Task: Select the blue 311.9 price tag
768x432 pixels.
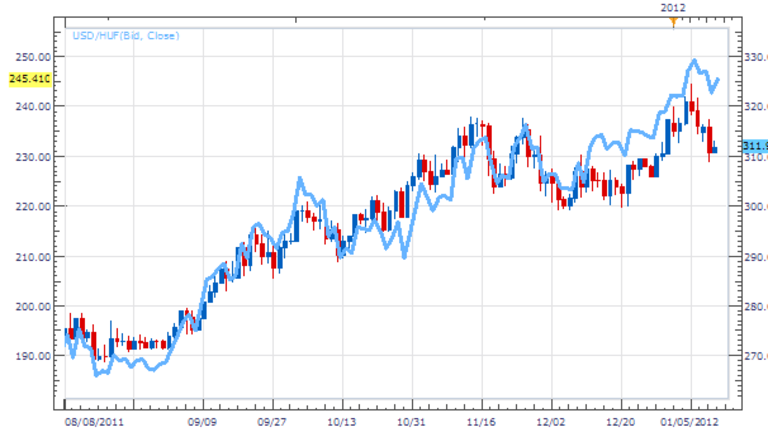Action: click(754, 146)
